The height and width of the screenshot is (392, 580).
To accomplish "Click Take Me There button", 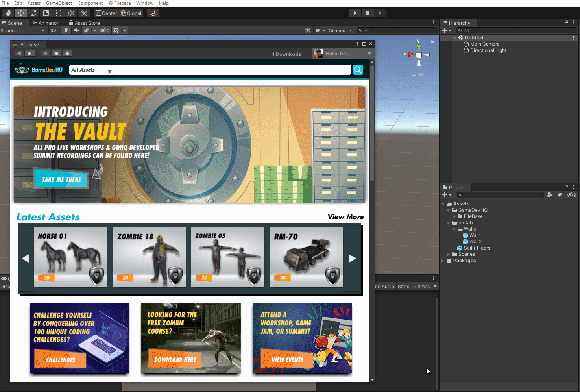I will click(61, 179).
